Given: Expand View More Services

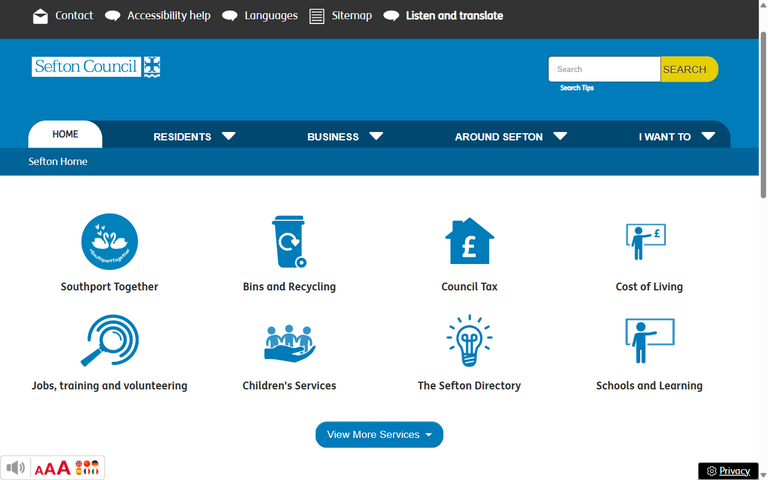Looking at the screenshot, I should tap(379, 435).
